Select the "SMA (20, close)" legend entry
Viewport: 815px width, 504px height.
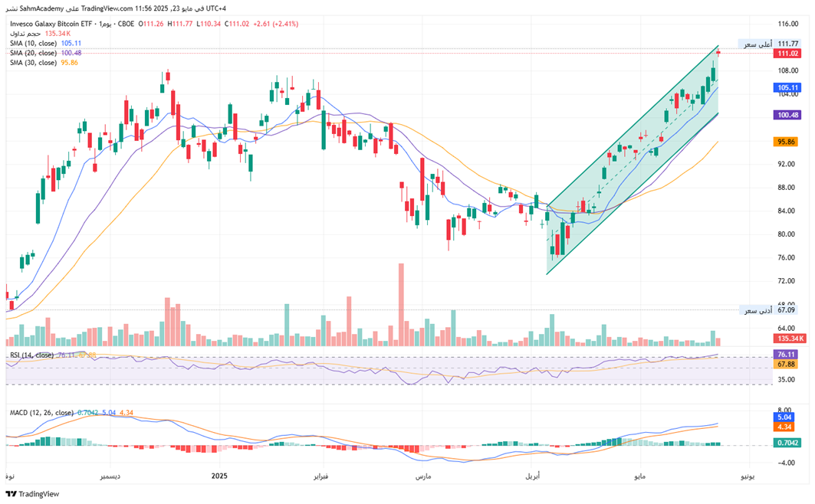coord(33,53)
